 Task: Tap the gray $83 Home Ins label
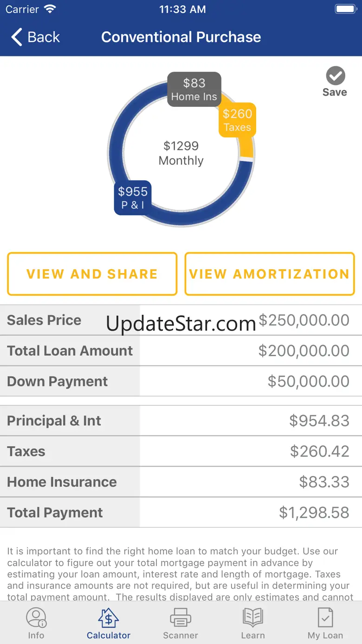194,89
